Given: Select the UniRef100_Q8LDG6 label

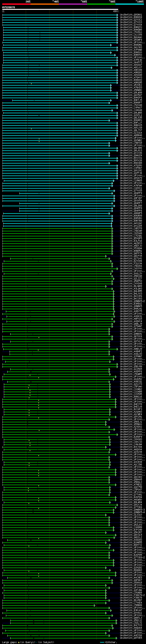Looking at the screenshot, I should tap(131, 206).
